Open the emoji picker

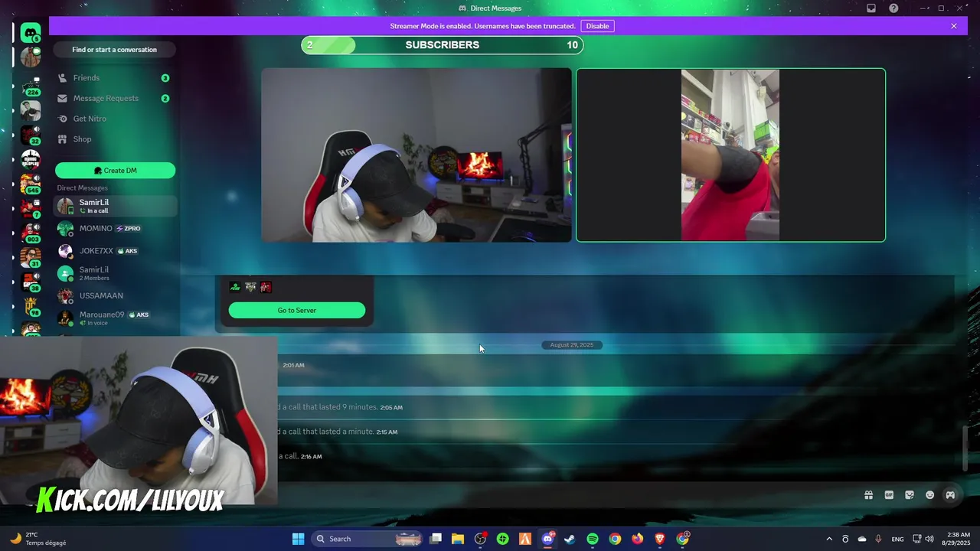(x=930, y=495)
